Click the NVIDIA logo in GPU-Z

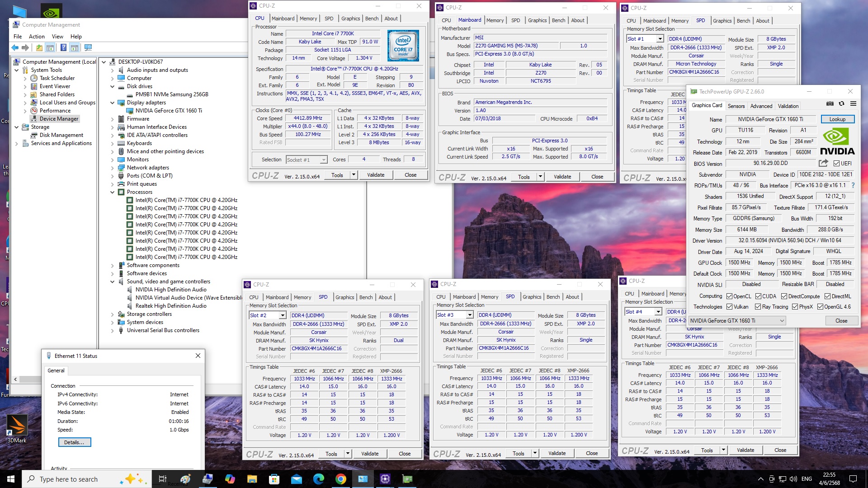click(x=837, y=141)
